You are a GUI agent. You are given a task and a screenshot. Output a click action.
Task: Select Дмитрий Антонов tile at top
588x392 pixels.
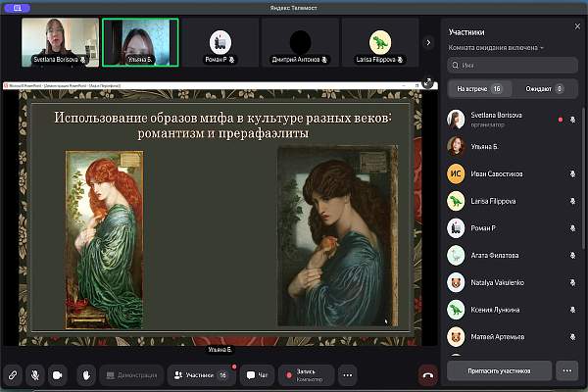[300, 42]
